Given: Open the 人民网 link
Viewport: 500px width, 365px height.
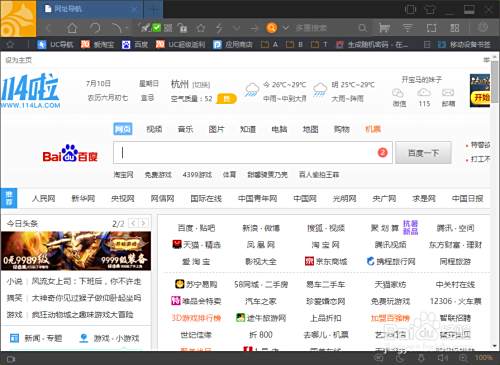Looking at the screenshot, I should 44,199.
